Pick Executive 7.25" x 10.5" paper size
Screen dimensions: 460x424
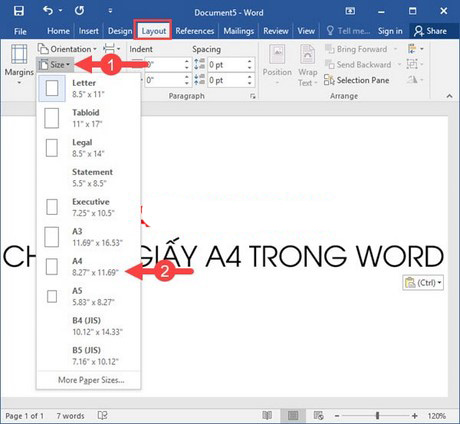pyautogui.click(x=89, y=207)
